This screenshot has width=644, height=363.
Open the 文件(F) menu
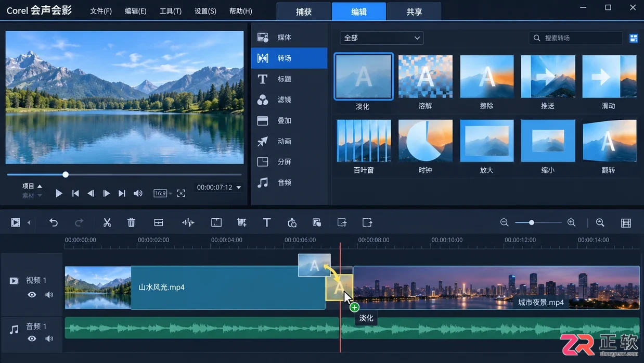(101, 11)
